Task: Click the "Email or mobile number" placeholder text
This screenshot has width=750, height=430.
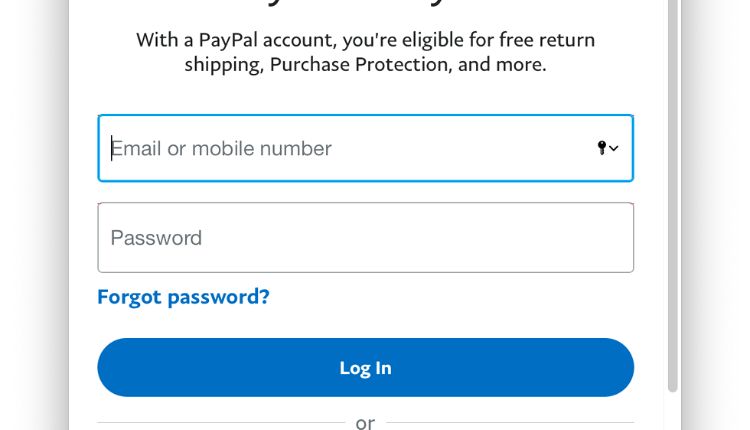Action: [221, 149]
